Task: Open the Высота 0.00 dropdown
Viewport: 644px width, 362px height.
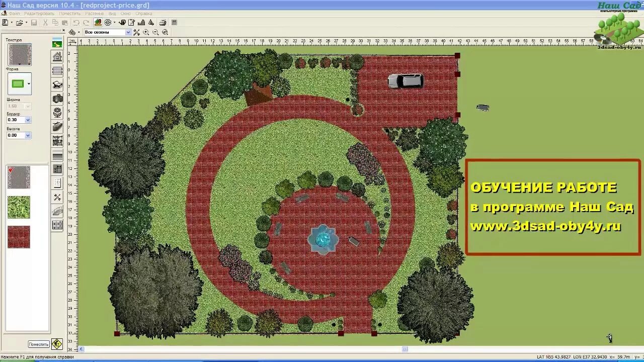Action: 28,135
